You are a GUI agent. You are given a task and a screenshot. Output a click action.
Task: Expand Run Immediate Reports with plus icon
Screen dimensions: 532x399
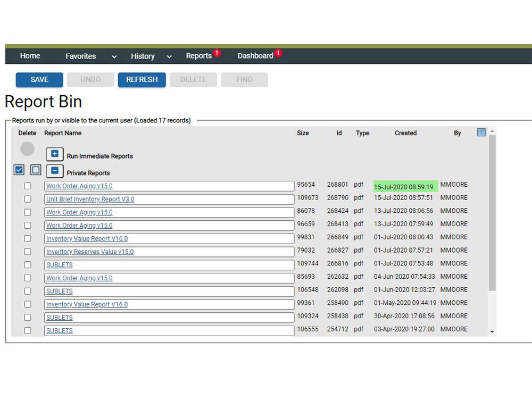point(55,154)
